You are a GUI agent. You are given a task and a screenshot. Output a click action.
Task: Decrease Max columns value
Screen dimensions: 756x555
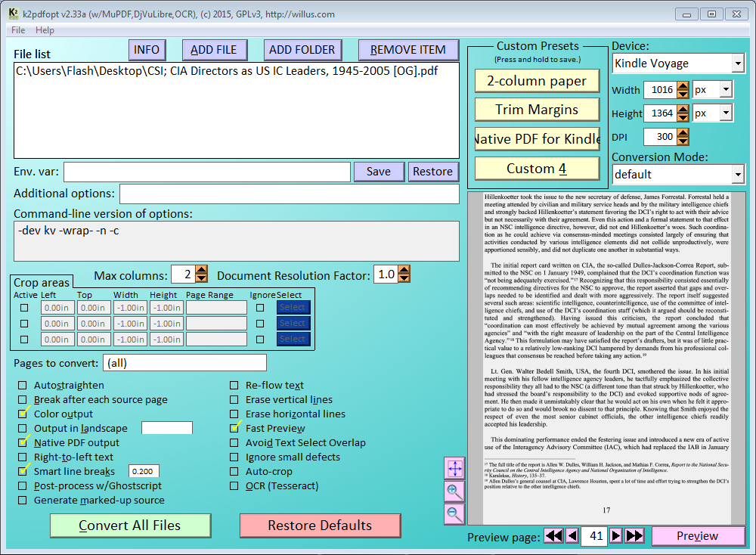point(202,279)
